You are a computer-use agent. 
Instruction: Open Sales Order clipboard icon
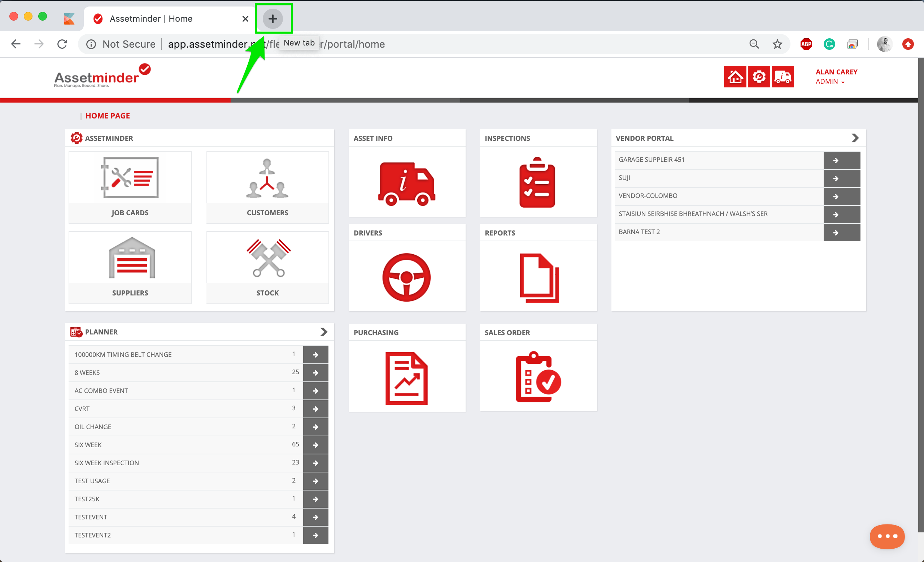(538, 377)
